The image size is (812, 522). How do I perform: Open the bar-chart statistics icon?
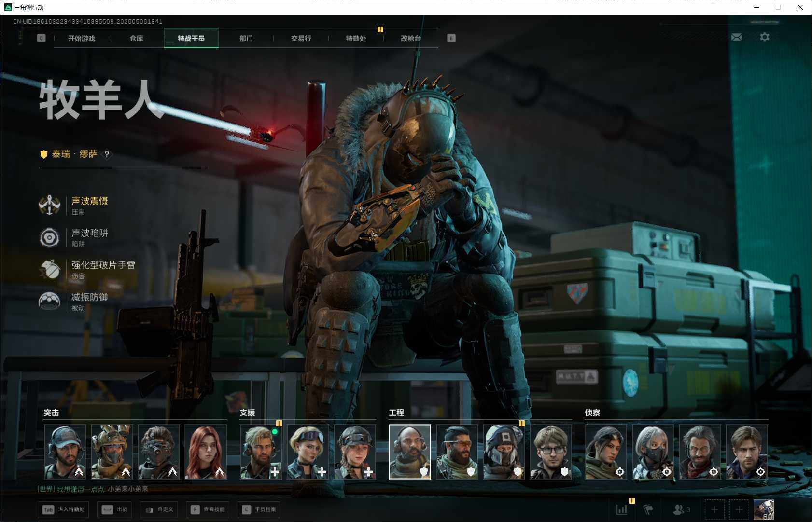coord(622,509)
